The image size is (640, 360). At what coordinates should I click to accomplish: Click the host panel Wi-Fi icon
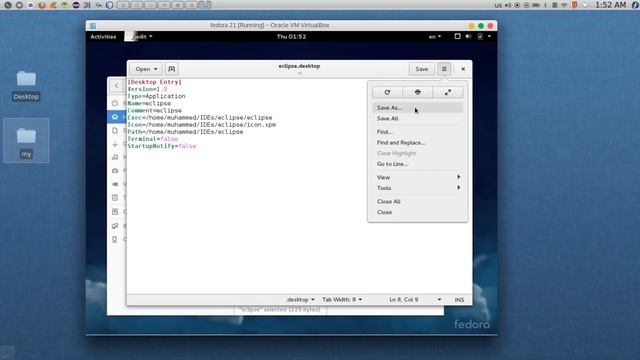click(x=564, y=5)
